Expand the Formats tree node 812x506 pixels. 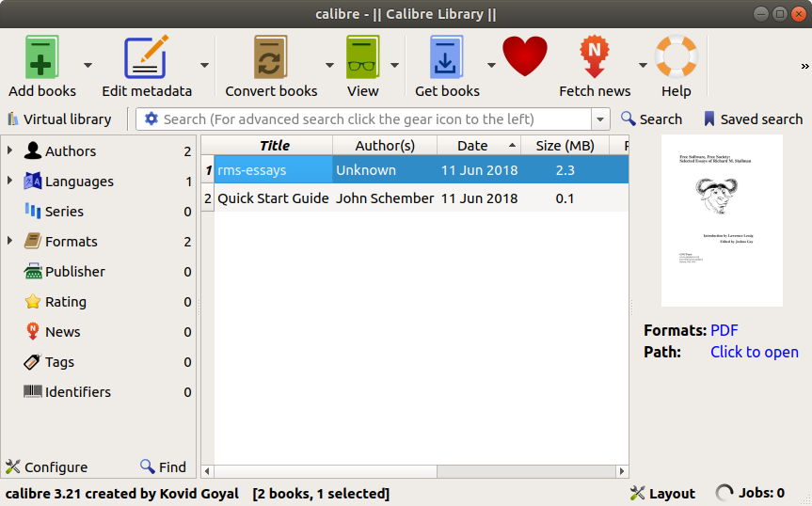tap(9, 241)
